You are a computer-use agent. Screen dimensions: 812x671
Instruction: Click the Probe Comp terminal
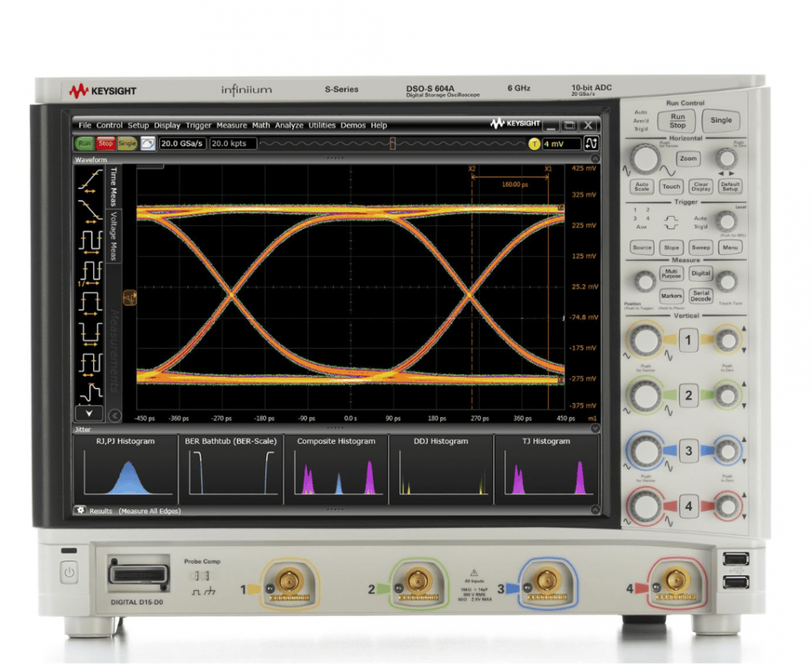pos(202,576)
